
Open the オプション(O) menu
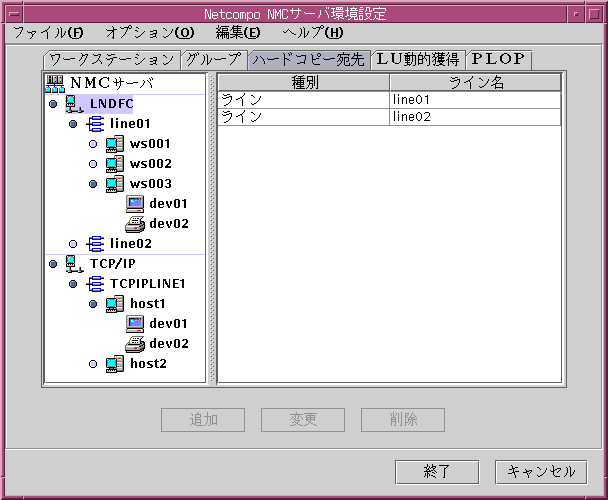(x=150, y=33)
